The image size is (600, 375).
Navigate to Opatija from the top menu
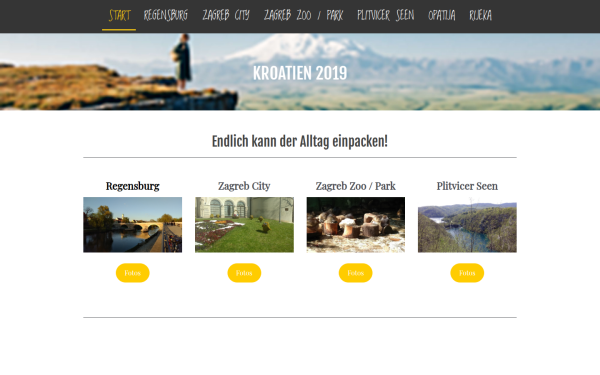point(442,16)
